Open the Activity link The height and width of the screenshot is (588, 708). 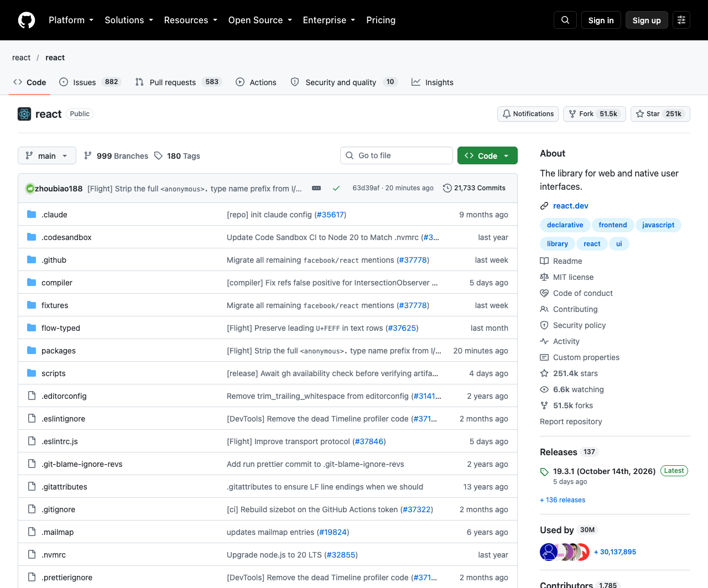tap(560, 341)
